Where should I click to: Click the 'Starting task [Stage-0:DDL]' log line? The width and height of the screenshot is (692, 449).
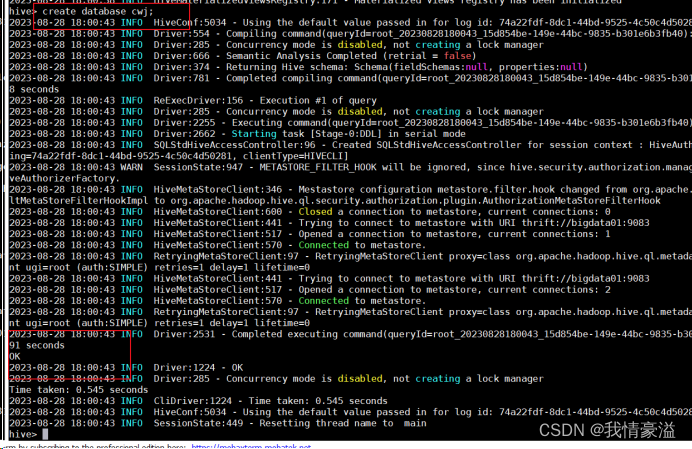click(x=237, y=134)
